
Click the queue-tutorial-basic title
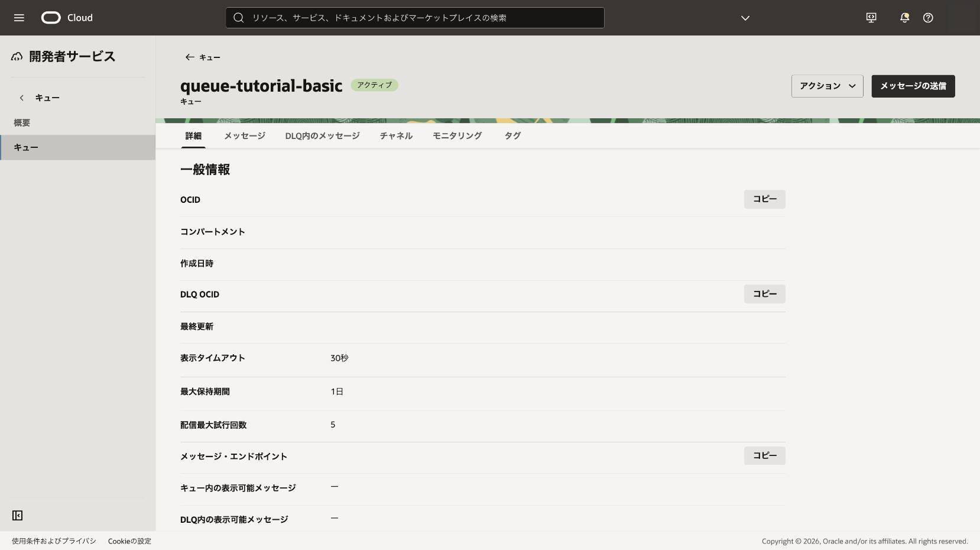261,86
